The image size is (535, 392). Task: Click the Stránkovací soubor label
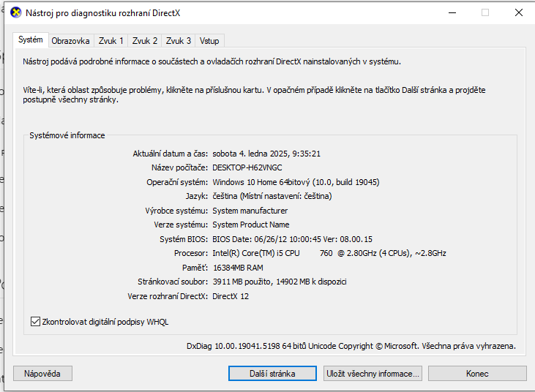tap(173, 282)
